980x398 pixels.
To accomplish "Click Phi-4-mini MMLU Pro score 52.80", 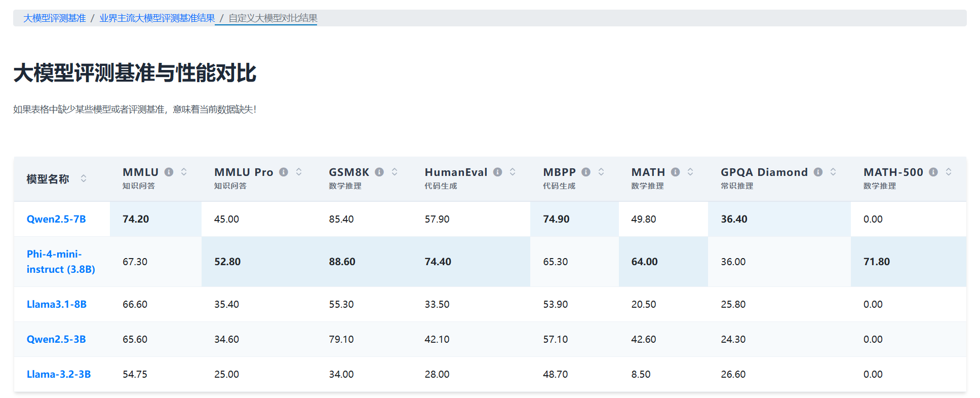I will [x=227, y=262].
